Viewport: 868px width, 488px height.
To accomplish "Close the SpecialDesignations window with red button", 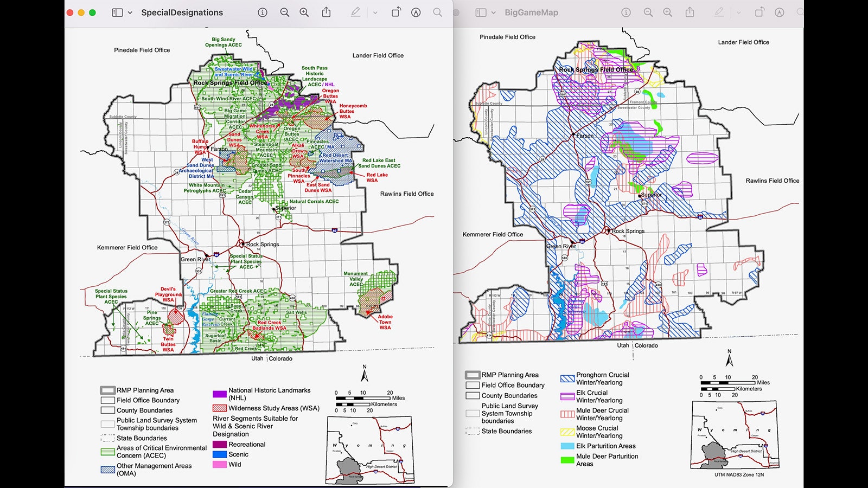I will (70, 12).
